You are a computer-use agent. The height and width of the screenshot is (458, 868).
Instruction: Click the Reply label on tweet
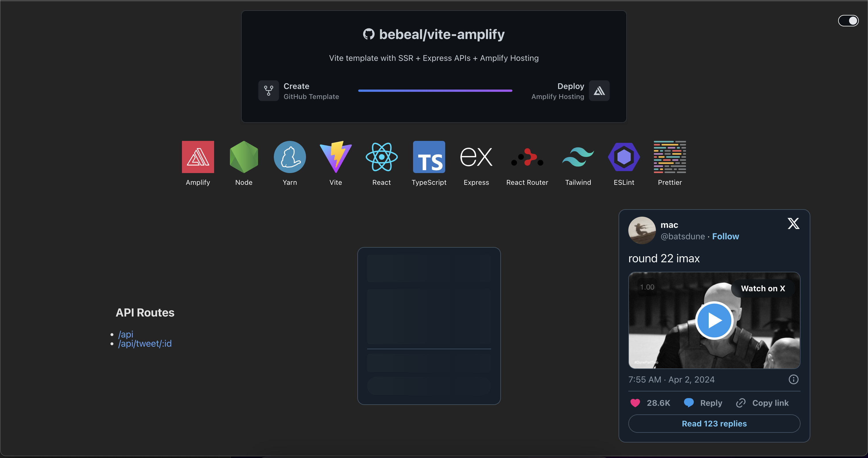711,403
